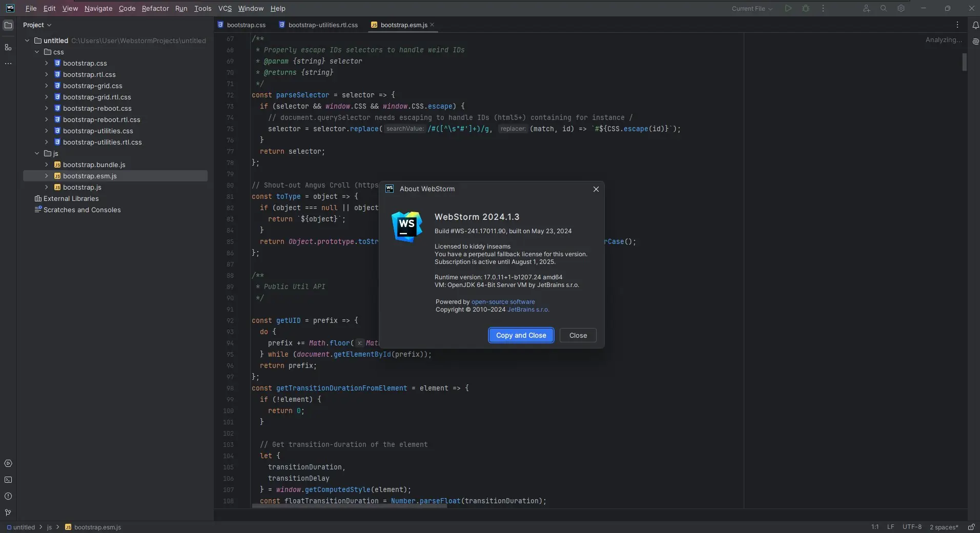The width and height of the screenshot is (980, 533).
Task: Click 2 spaces indent setting
Action: [x=944, y=527]
